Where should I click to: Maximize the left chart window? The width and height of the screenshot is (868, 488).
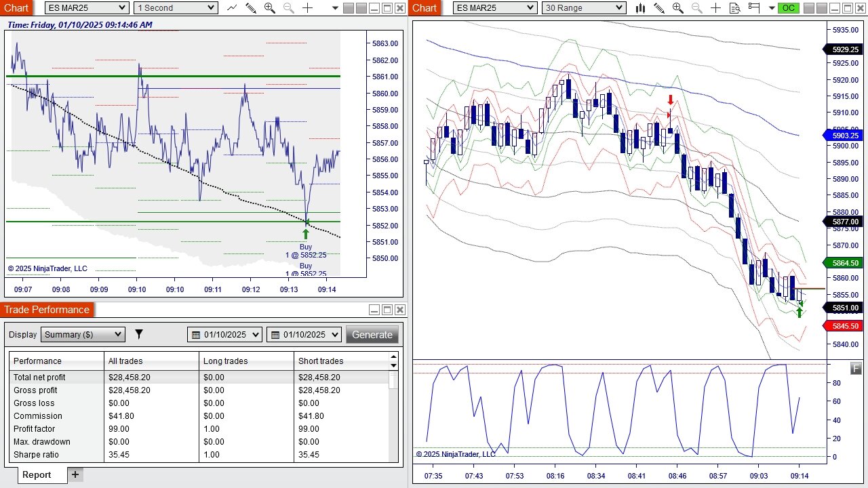click(387, 8)
